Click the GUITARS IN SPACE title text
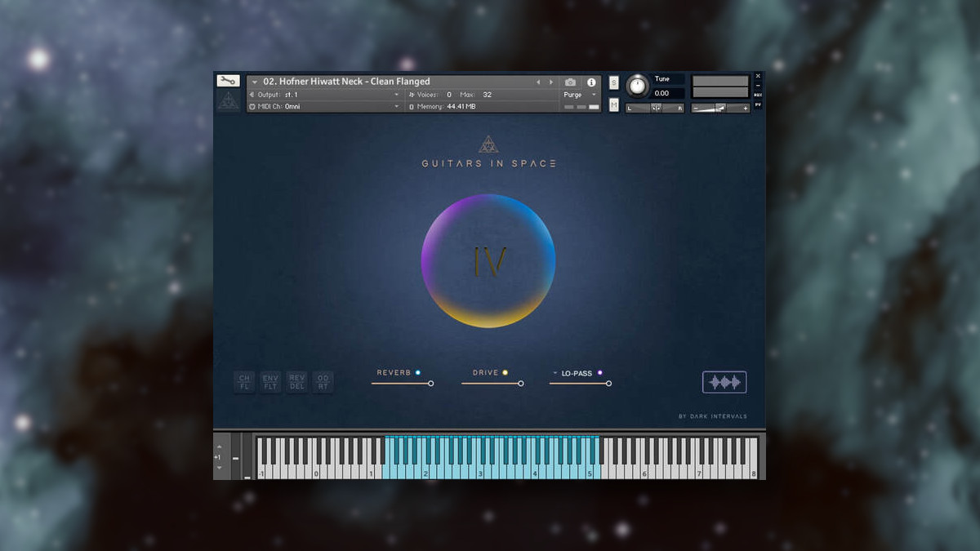 (488, 163)
